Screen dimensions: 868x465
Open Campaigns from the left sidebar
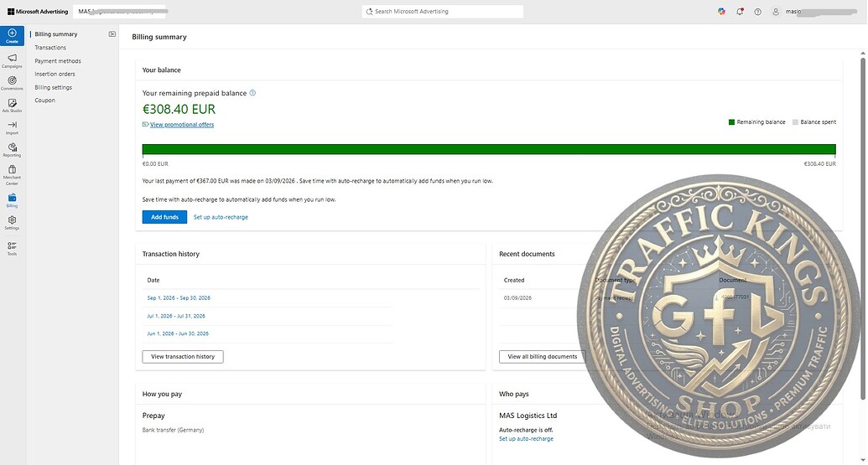pyautogui.click(x=12, y=60)
